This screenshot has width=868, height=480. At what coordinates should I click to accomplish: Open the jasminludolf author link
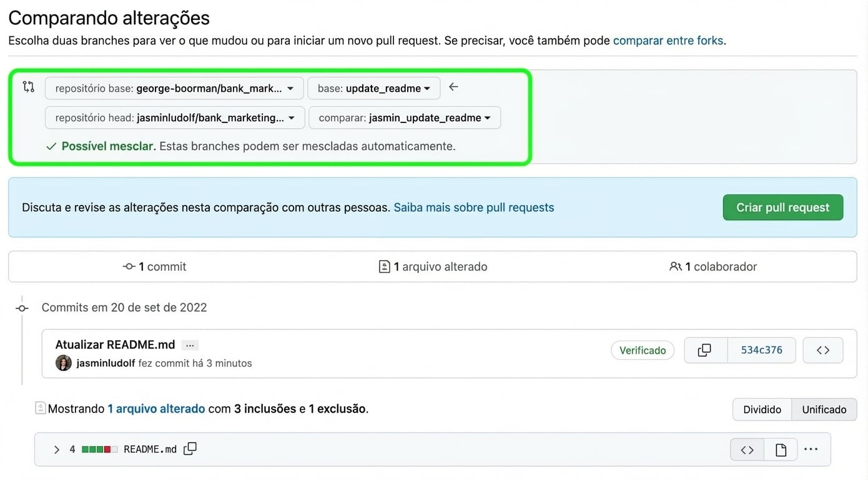coord(106,363)
